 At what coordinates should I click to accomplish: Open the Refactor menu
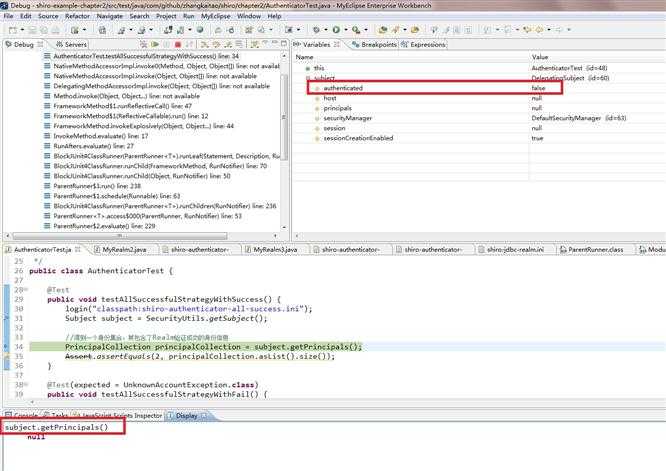(x=77, y=16)
